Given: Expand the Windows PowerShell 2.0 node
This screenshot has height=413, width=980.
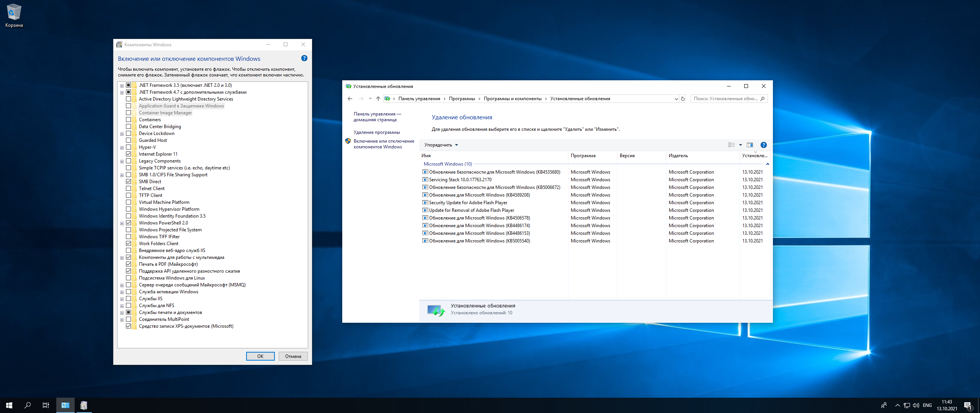Looking at the screenshot, I should pos(122,223).
